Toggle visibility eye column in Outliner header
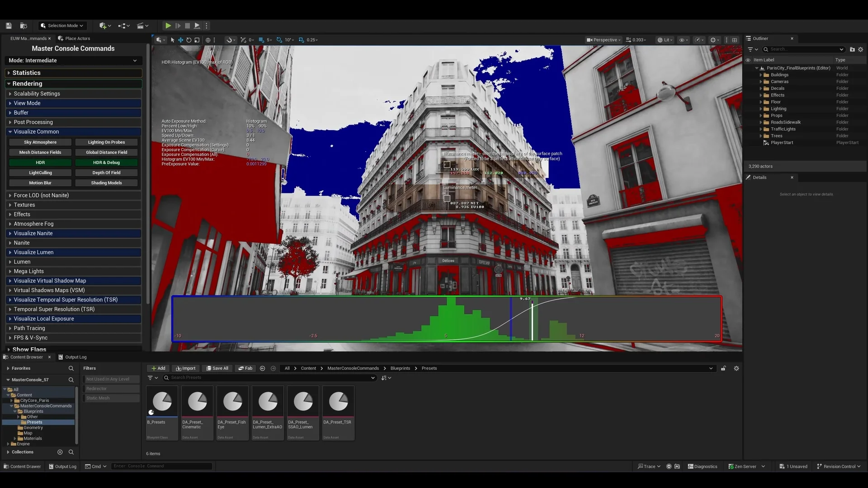 pyautogui.click(x=748, y=60)
